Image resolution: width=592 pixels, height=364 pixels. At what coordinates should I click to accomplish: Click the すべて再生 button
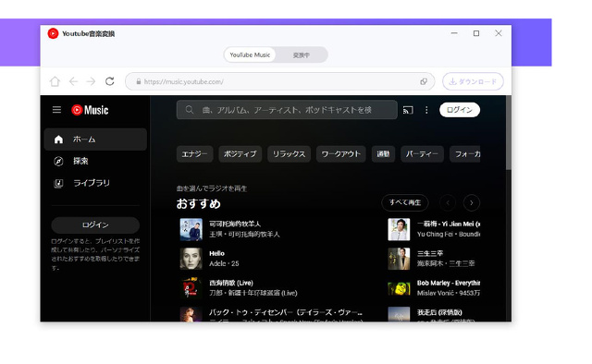[405, 202]
